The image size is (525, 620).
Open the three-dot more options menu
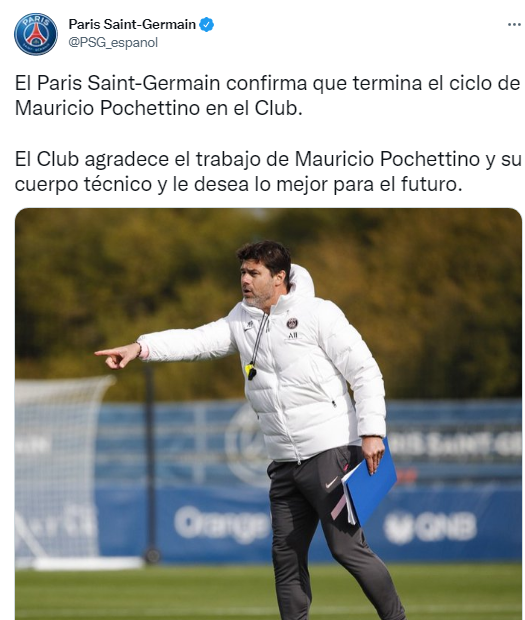(x=514, y=25)
